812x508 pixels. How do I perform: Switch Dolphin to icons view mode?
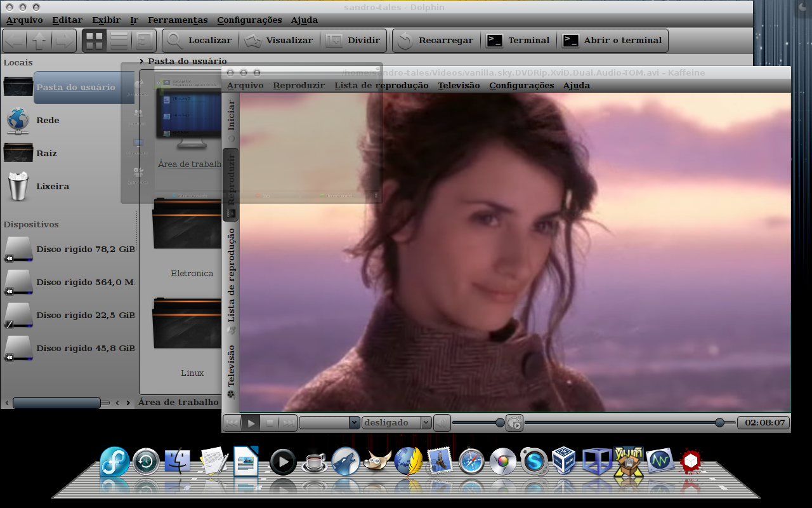pos(95,41)
